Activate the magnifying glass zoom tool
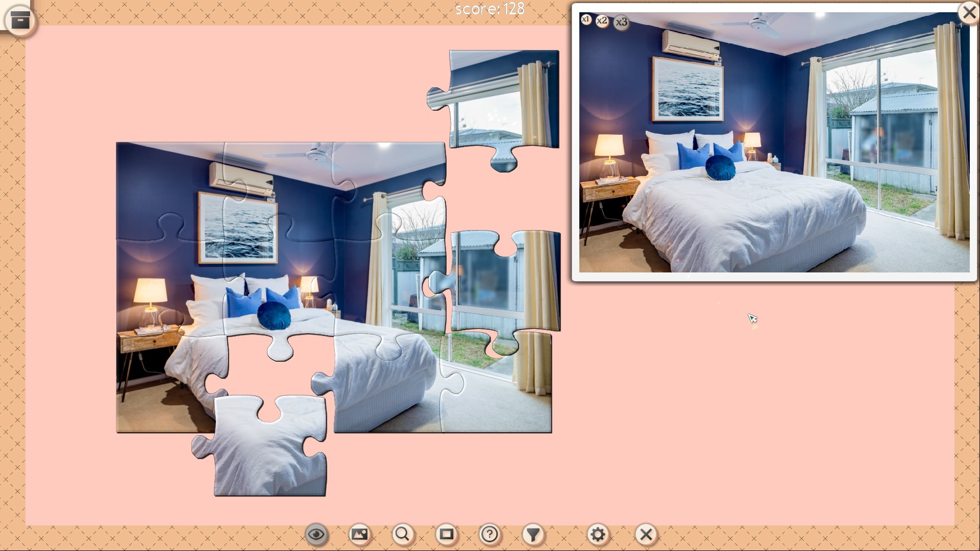Screen dimensions: 980x551 [x=403, y=534]
